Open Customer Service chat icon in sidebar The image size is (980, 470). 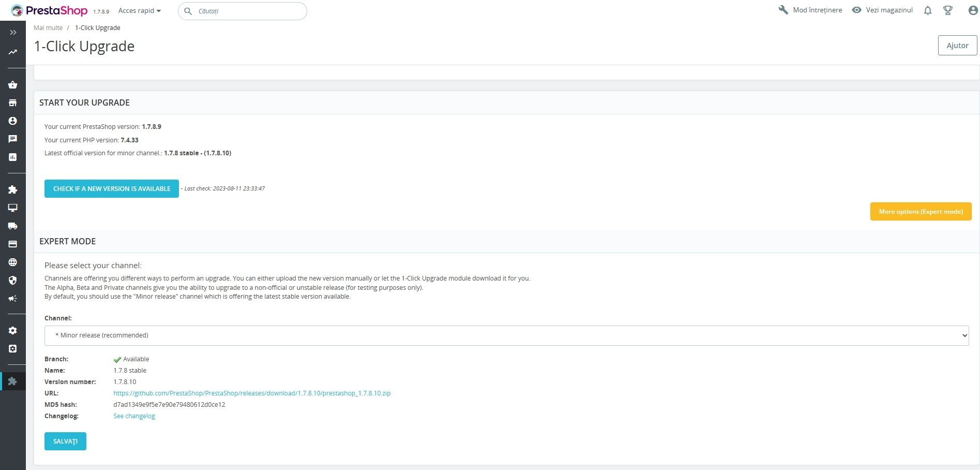coord(13,139)
